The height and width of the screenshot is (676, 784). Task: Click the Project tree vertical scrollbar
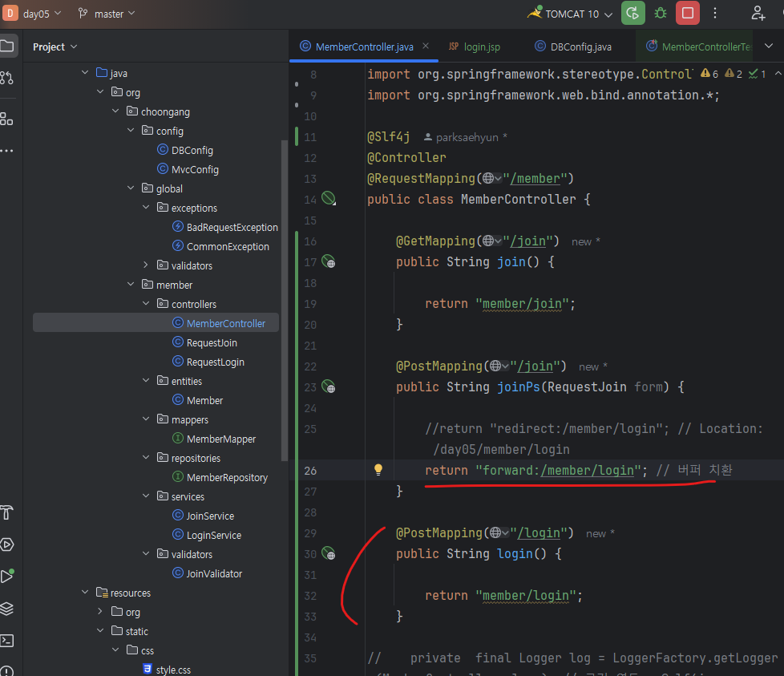pos(285,300)
